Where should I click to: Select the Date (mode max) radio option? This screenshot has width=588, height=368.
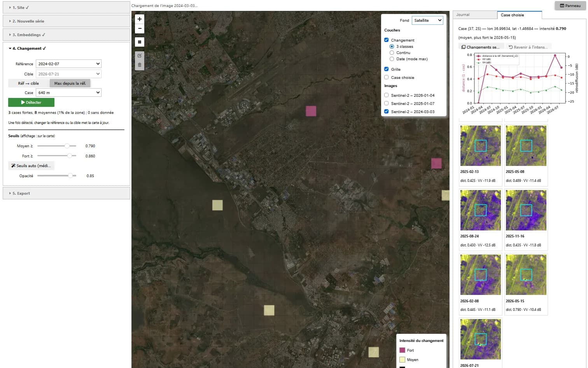tap(392, 59)
